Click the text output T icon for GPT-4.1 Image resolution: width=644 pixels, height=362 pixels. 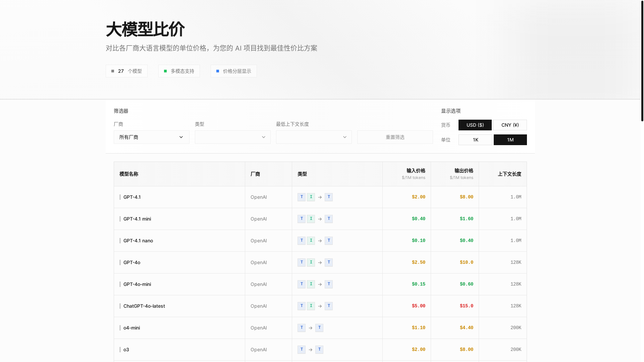pyautogui.click(x=329, y=197)
